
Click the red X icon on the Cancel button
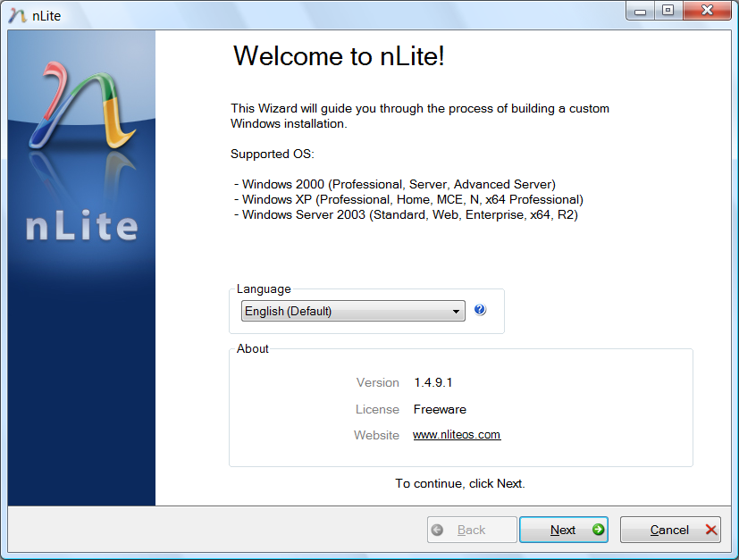pos(709,529)
